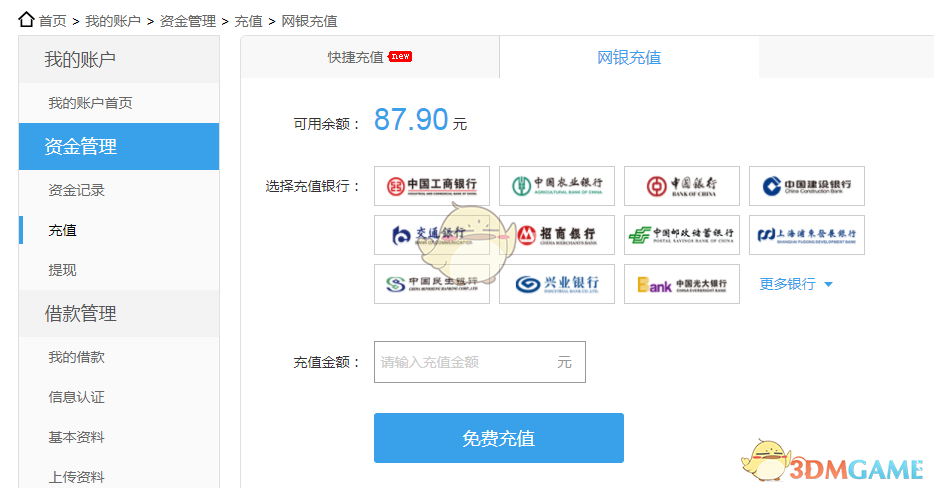
Task: Choose 中国光大银行 bank logo
Action: (x=682, y=284)
